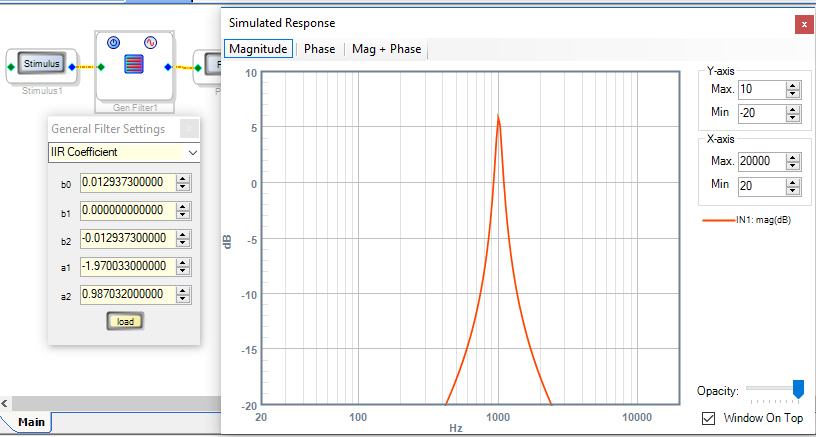Viewport: 816px width, 437px height.
Task: Click the load button in filter settings
Action: coord(125,322)
